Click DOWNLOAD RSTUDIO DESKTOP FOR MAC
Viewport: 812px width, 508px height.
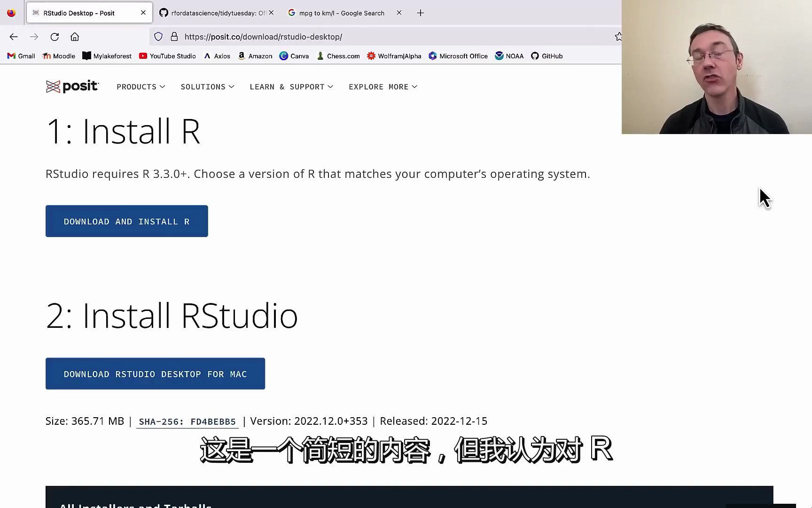click(x=155, y=373)
